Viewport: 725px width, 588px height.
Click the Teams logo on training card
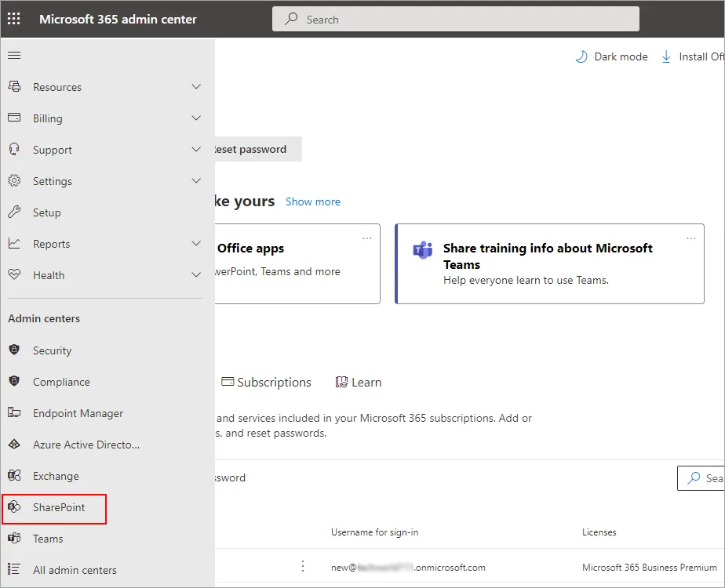423,250
